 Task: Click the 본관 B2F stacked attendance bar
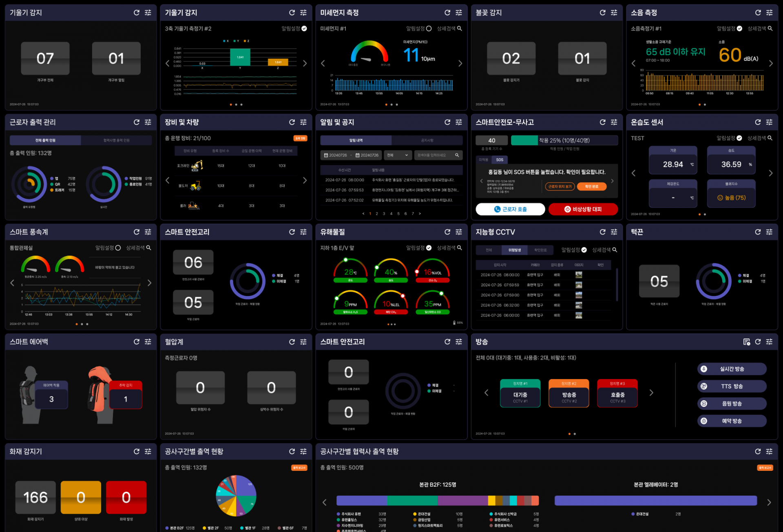click(438, 501)
